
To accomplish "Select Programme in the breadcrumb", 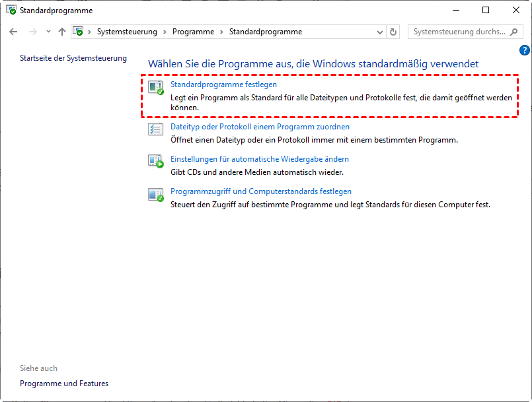I will point(193,32).
